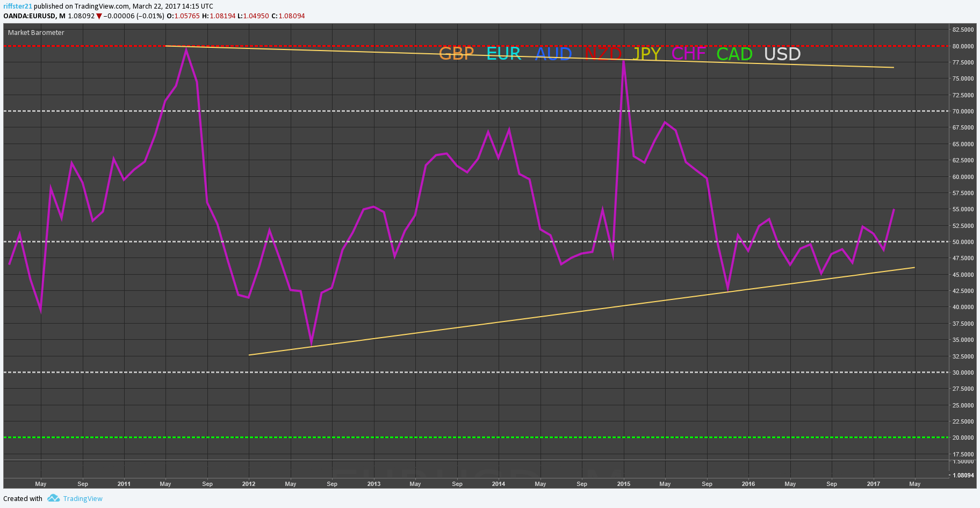Click the 2013 time axis label

pyautogui.click(x=374, y=484)
